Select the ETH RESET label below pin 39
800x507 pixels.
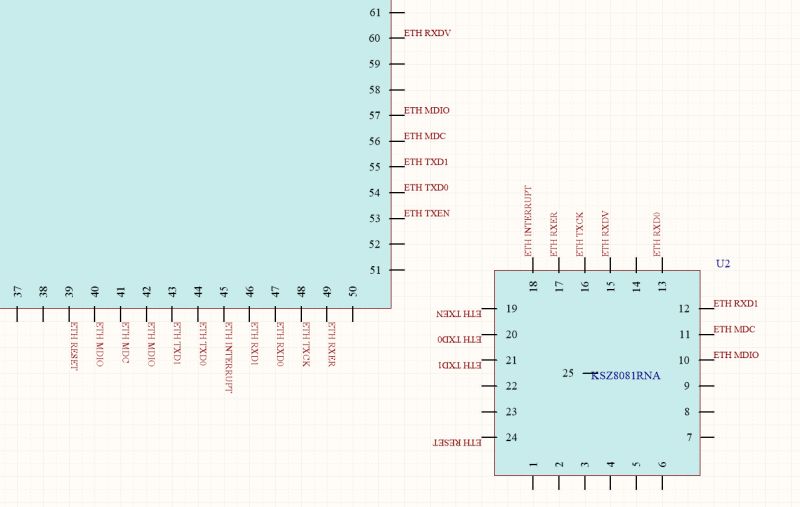[74, 346]
